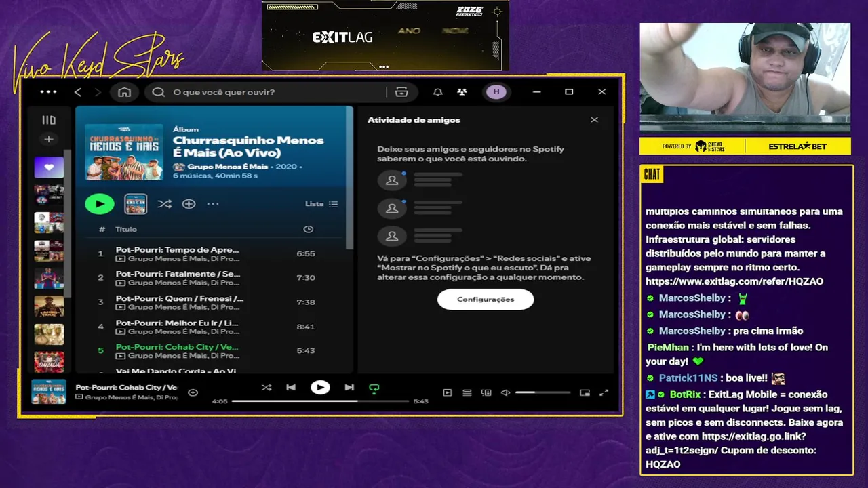
Task: Mute with the volume speaker icon
Action: pos(505,392)
